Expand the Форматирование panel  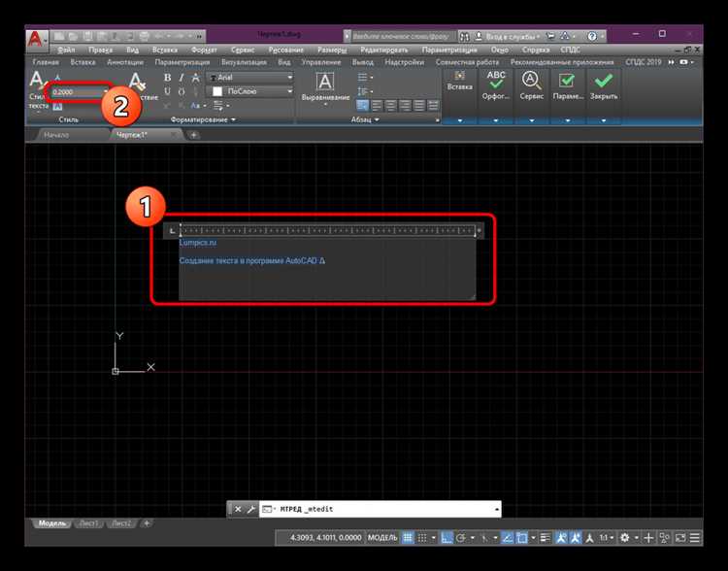tap(203, 119)
